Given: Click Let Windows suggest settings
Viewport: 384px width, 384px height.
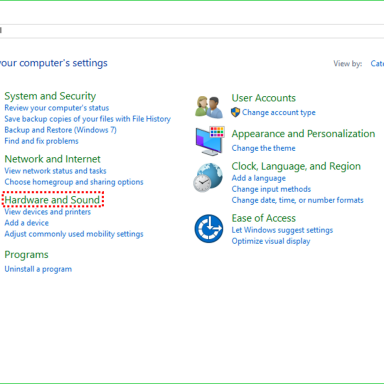Looking at the screenshot, I should 282,230.
